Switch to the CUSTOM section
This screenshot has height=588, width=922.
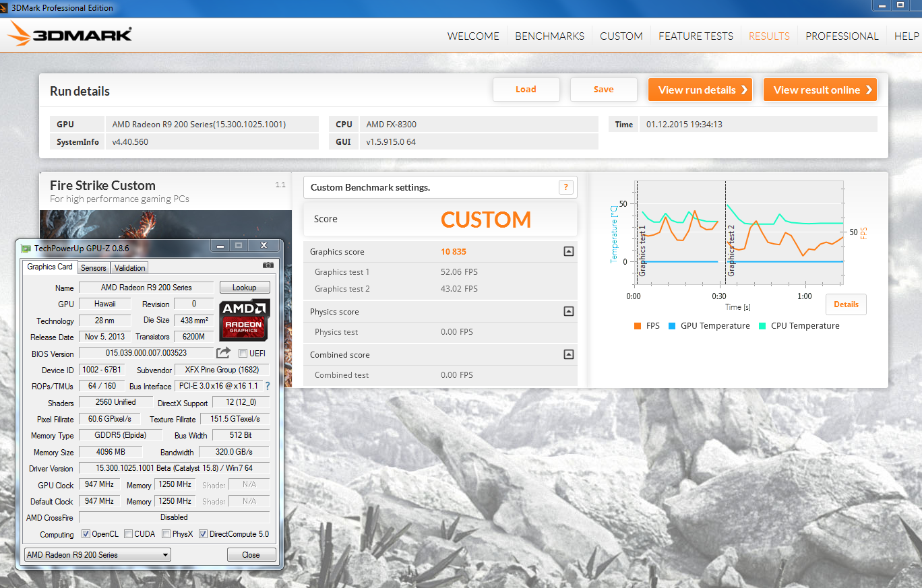point(621,36)
